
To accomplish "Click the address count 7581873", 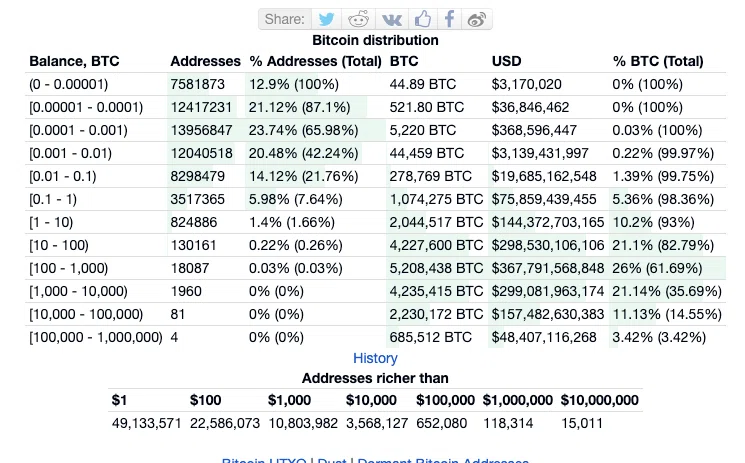I will [x=198, y=85].
